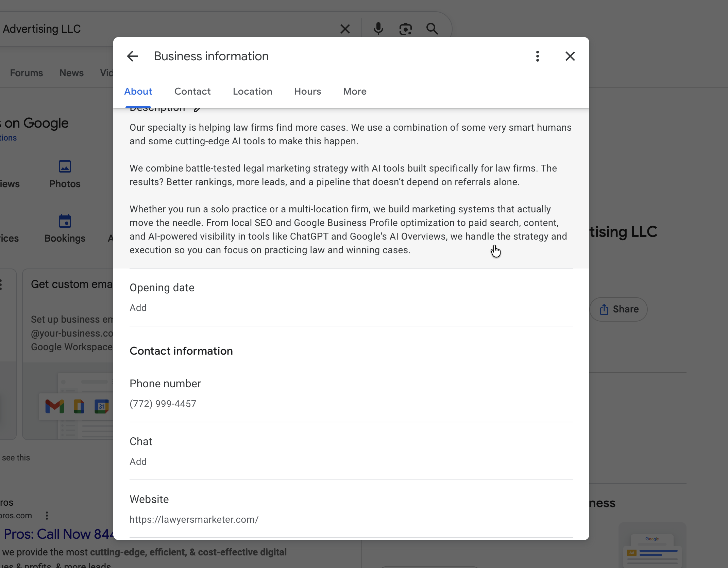Switch to the About tab
The width and height of the screenshot is (728, 568).
138,91
